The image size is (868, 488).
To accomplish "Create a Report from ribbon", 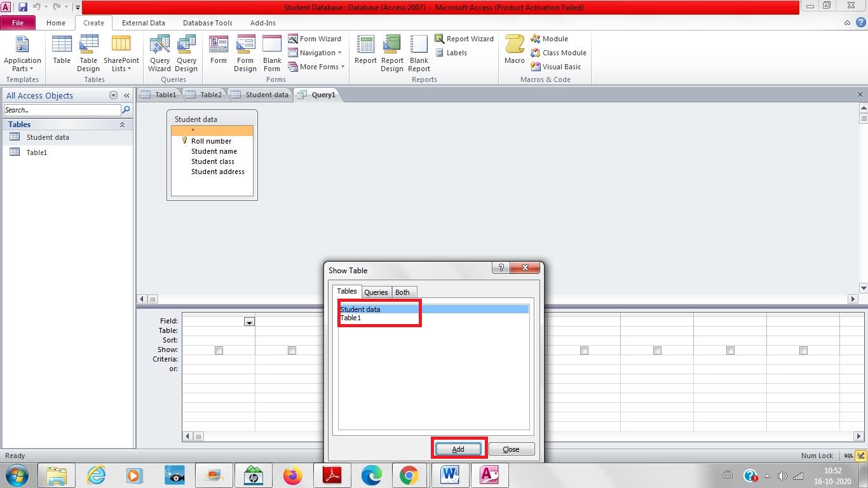I will (365, 51).
